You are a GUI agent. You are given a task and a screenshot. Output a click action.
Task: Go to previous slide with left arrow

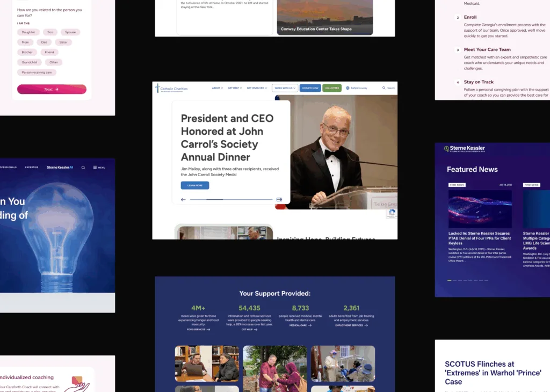pyautogui.click(x=183, y=199)
